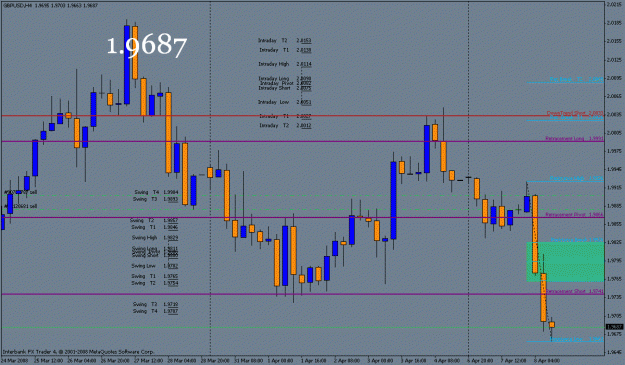
Task: Click the 1.9645 price axis value
Action: click(x=614, y=352)
